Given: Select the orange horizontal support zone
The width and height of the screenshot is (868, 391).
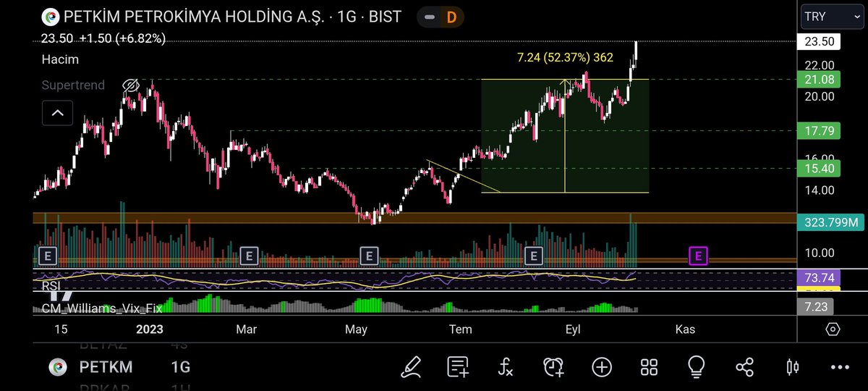Looking at the screenshot, I should click(414, 218).
